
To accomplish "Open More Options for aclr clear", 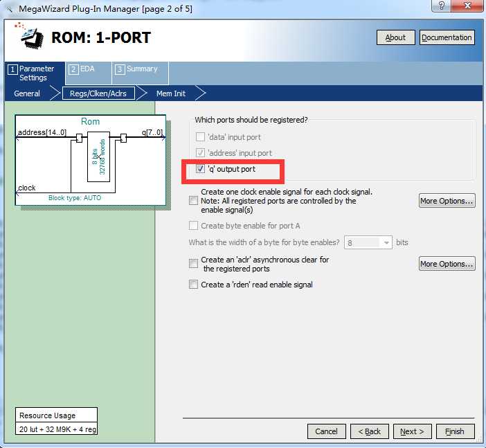I will click(x=447, y=264).
